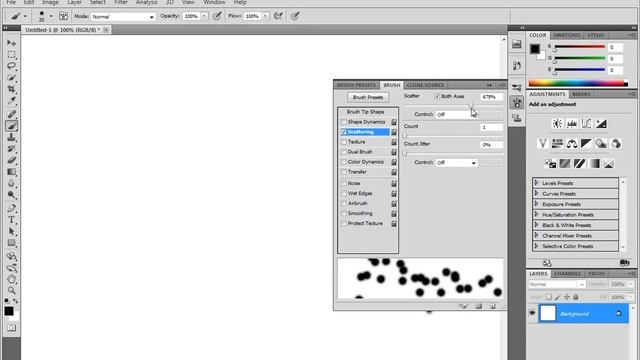Open the Window menu

(214, 2)
